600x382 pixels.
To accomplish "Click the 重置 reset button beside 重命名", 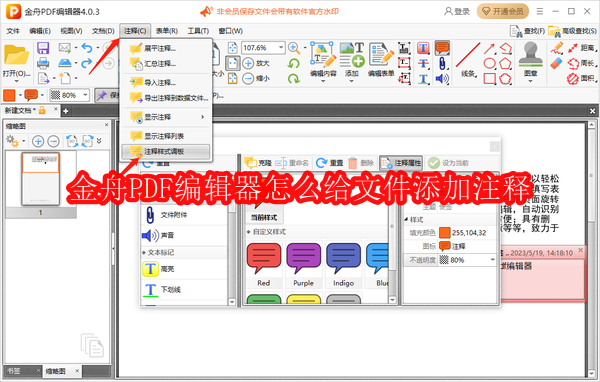I will (x=330, y=163).
